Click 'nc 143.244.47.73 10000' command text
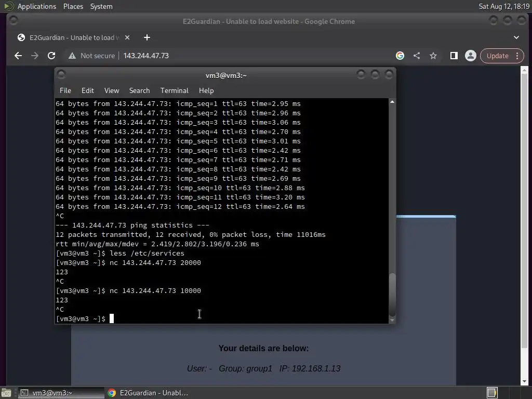The image size is (532, 399). point(155,291)
